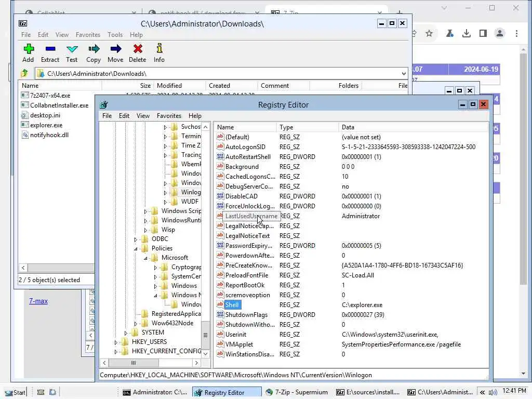Click the Add button in 7-Zip toolbar
The height and width of the screenshot is (399, 532).
(28, 53)
